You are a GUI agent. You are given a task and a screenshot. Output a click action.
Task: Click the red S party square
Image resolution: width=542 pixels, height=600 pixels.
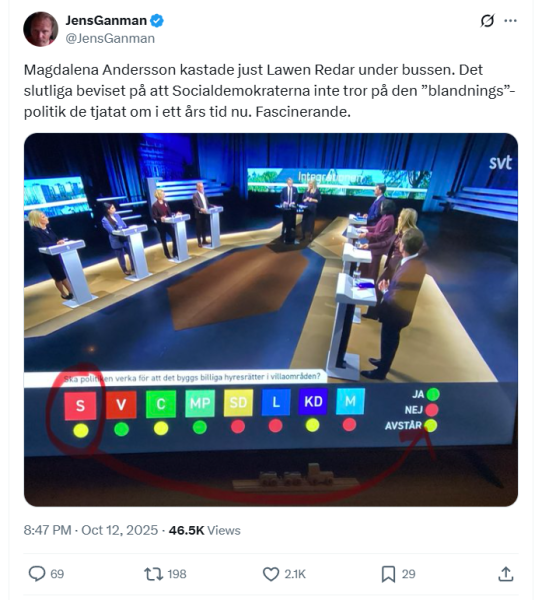click(x=80, y=406)
